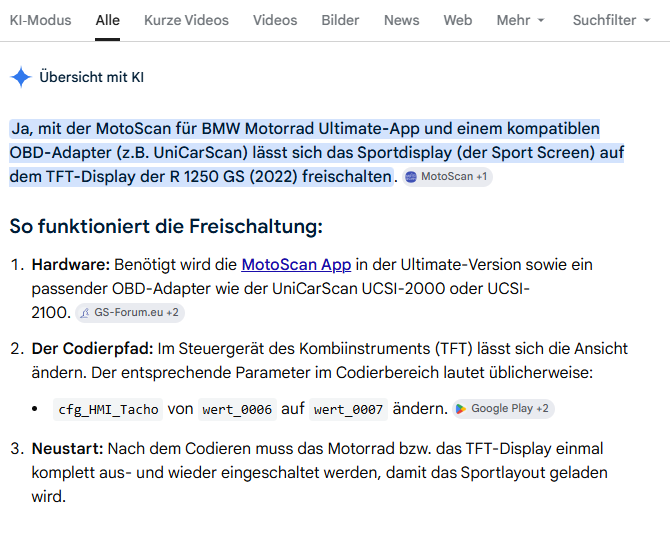
Task: Open the MoToScan +1 source chip
Action: pyautogui.click(x=447, y=177)
